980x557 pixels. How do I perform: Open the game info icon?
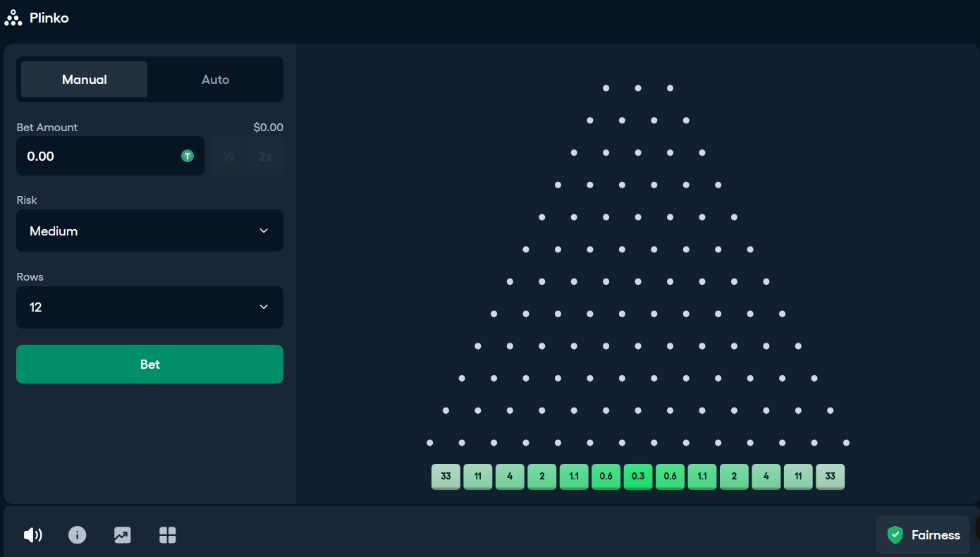pos(78,535)
